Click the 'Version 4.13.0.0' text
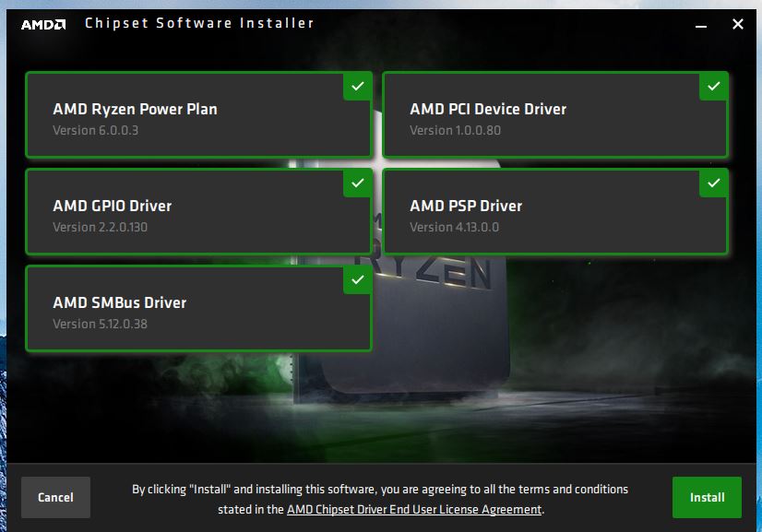The image size is (762, 532). pyautogui.click(x=455, y=227)
